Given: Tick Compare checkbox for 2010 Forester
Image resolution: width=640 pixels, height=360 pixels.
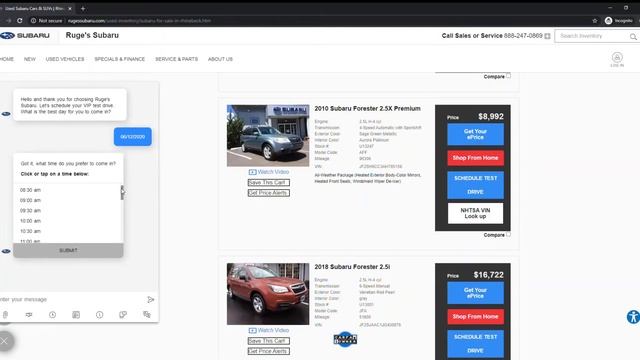Looking at the screenshot, I should [508, 235].
